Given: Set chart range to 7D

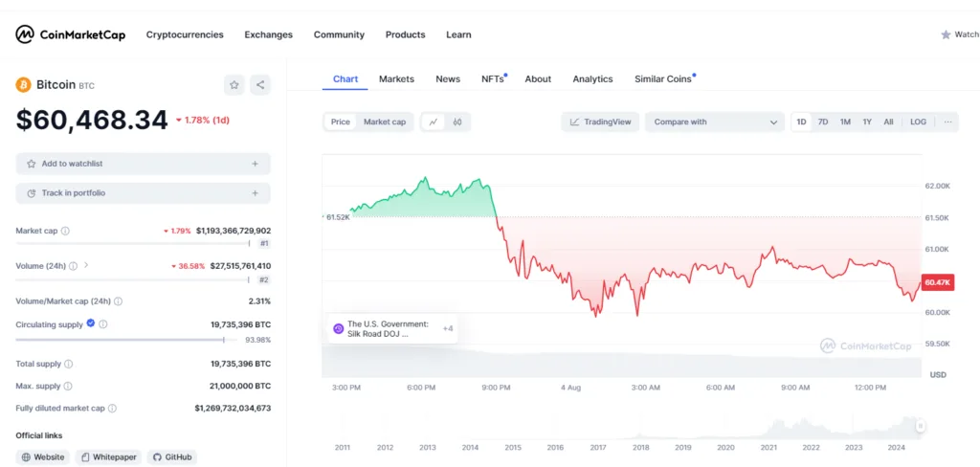Looking at the screenshot, I should [x=823, y=122].
